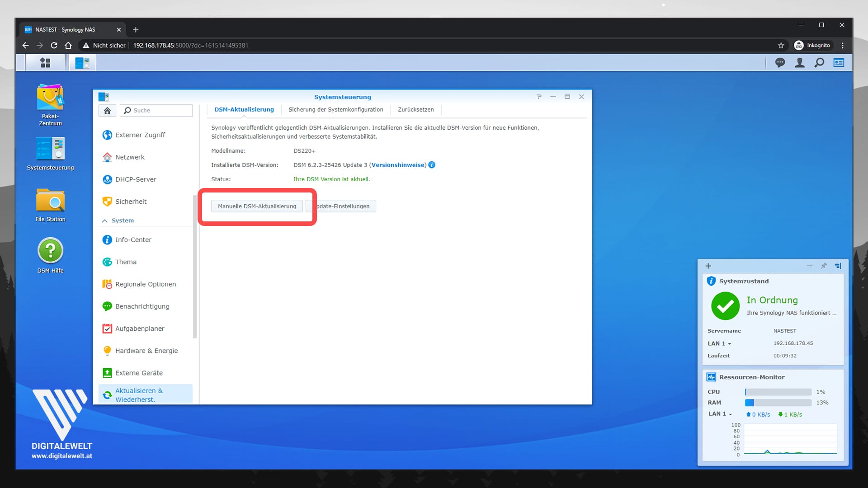Open Hardware & Energie in the sidebar
The height and width of the screenshot is (488, 868).
146,351
